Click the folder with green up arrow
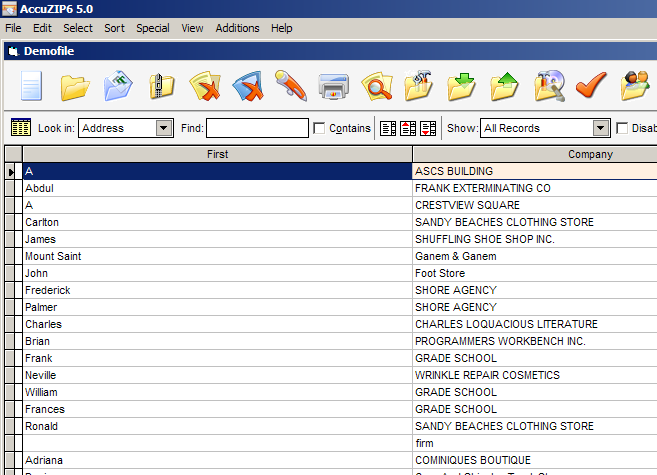Image resolution: width=657 pixels, height=475 pixels. [x=504, y=86]
